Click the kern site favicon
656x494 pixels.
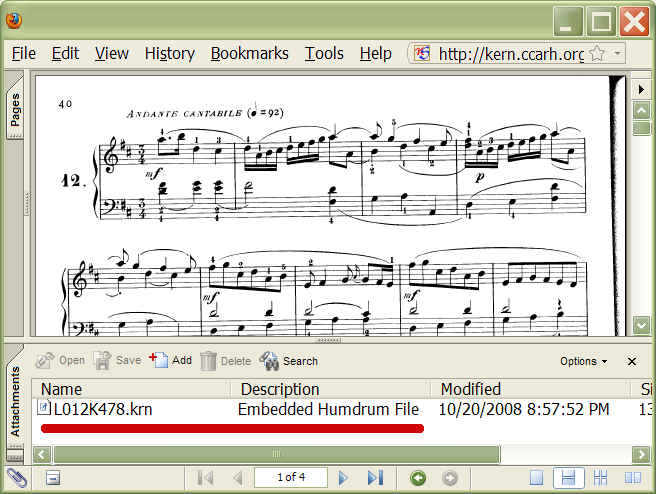(423, 54)
